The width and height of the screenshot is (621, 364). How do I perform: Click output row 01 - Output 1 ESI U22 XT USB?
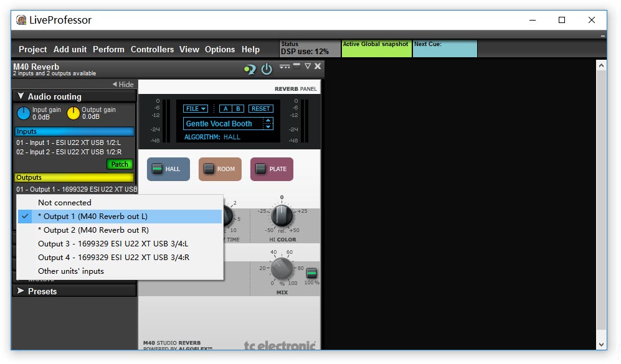[x=77, y=189]
